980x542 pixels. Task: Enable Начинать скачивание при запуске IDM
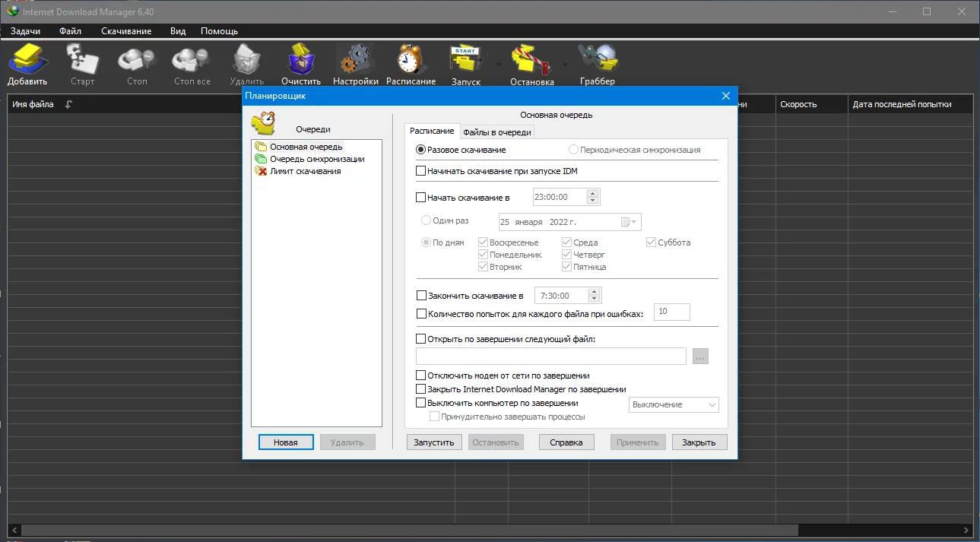[x=421, y=171]
